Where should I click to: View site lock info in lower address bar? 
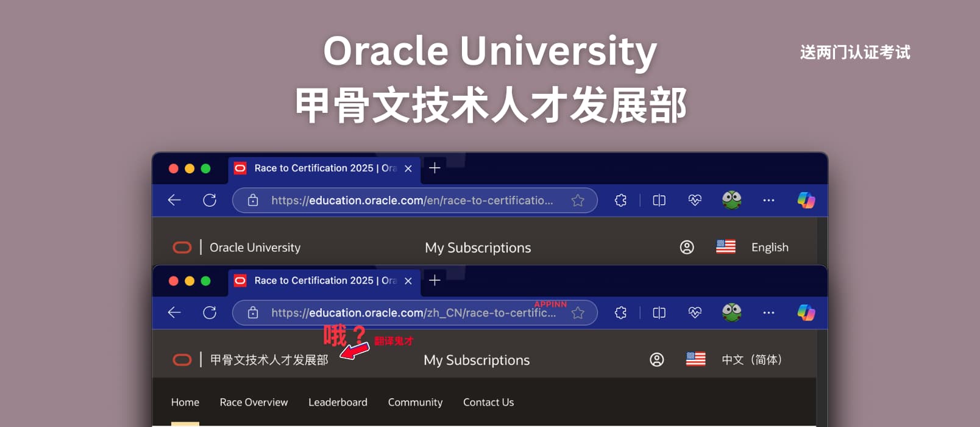pyautogui.click(x=253, y=312)
